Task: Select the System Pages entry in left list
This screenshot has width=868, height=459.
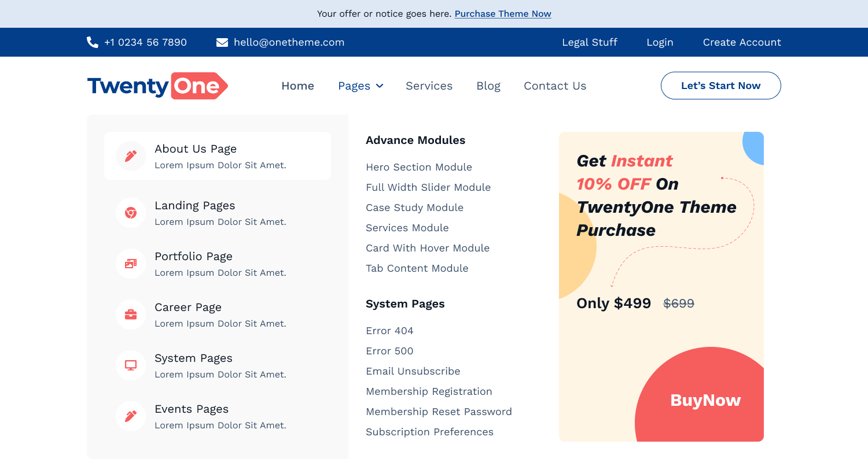Action: pyautogui.click(x=218, y=365)
